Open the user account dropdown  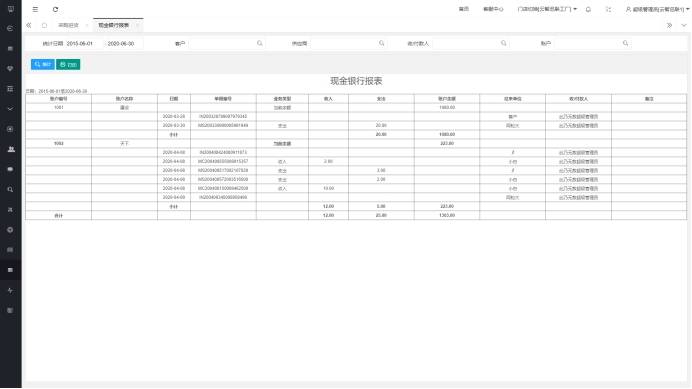coord(658,9)
